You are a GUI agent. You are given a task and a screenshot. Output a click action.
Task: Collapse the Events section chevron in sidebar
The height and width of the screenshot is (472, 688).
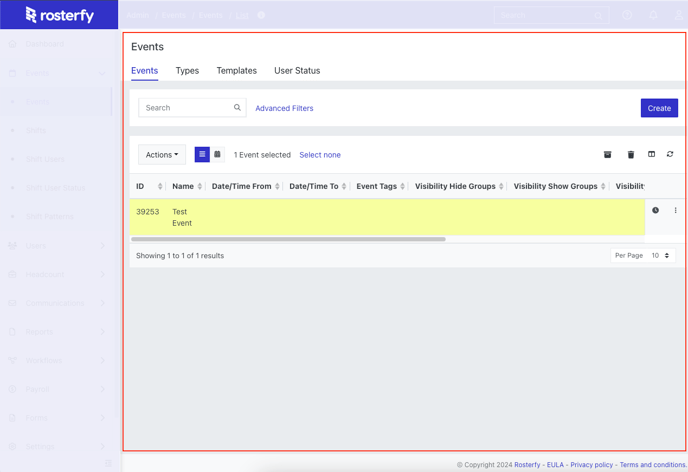[x=102, y=73]
